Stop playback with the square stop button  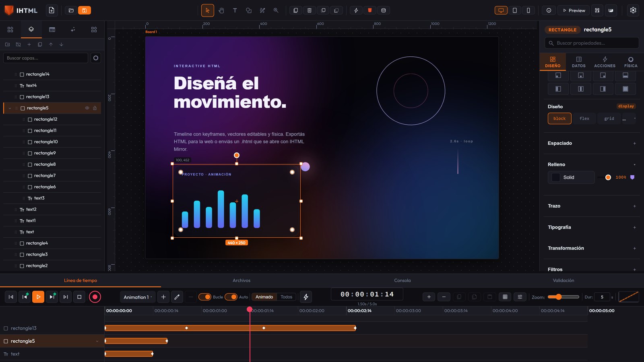click(x=79, y=297)
